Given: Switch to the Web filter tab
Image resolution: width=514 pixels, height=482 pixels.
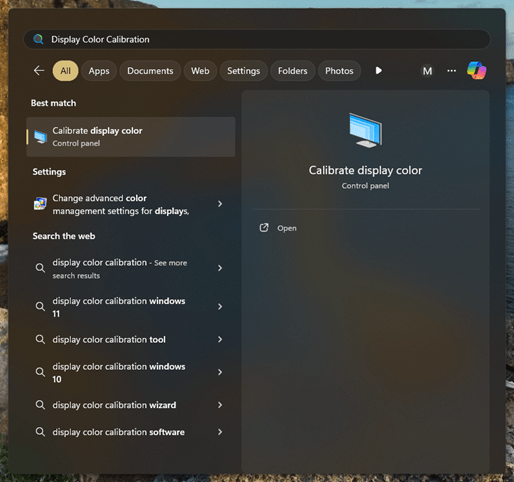Looking at the screenshot, I should pyautogui.click(x=200, y=71).
